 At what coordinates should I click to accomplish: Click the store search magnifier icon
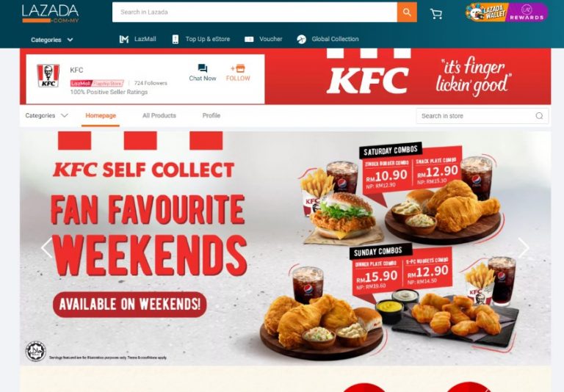point(539,116)
